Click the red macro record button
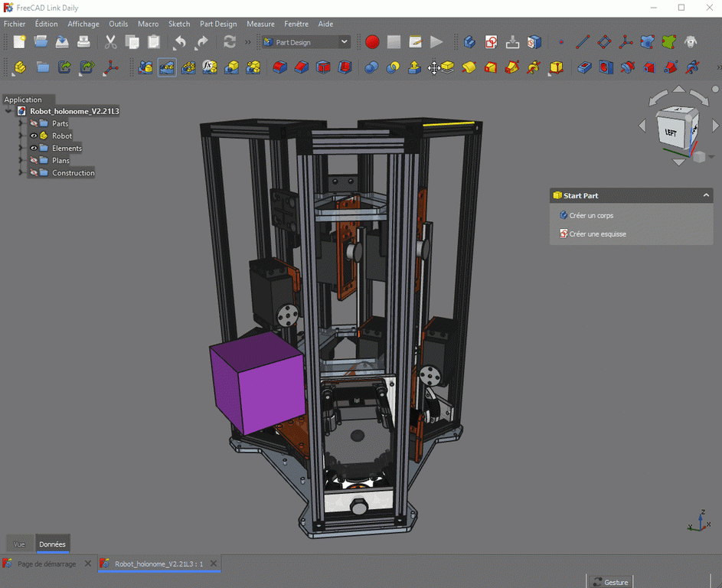722x588 pixels. click(372, 42)
